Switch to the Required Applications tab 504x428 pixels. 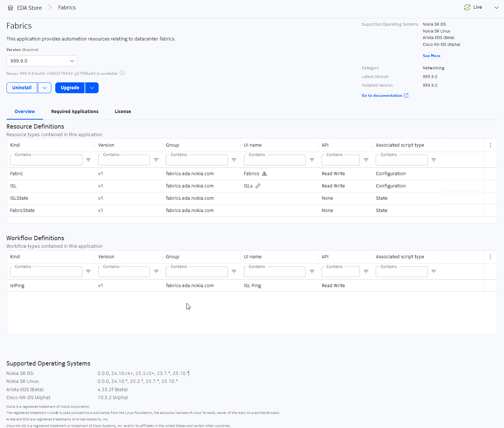pyautogui.click(x=75, y=112)
